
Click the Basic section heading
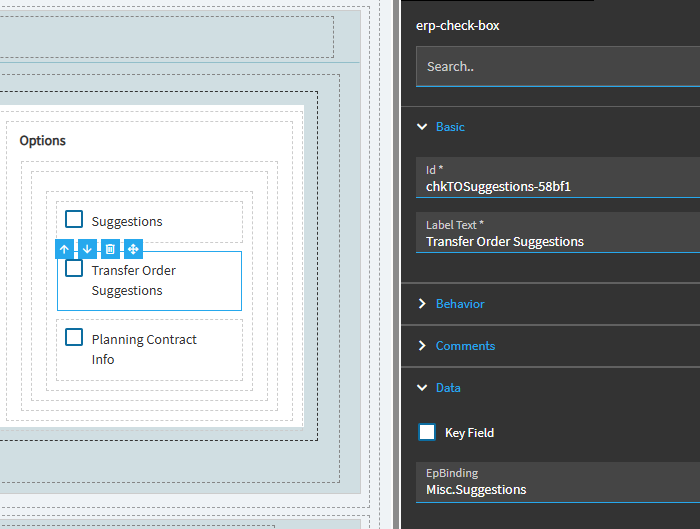pyautogui.click(x=450, y=127)
